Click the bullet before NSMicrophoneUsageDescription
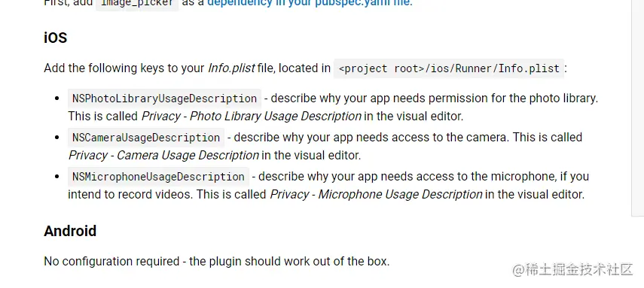This screenshot has width=644, height=288. [58, 177]
